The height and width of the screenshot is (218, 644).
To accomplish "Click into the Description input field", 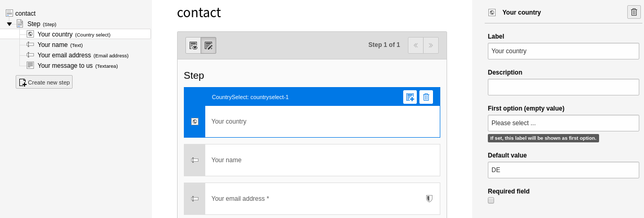I will coord(564,87).
